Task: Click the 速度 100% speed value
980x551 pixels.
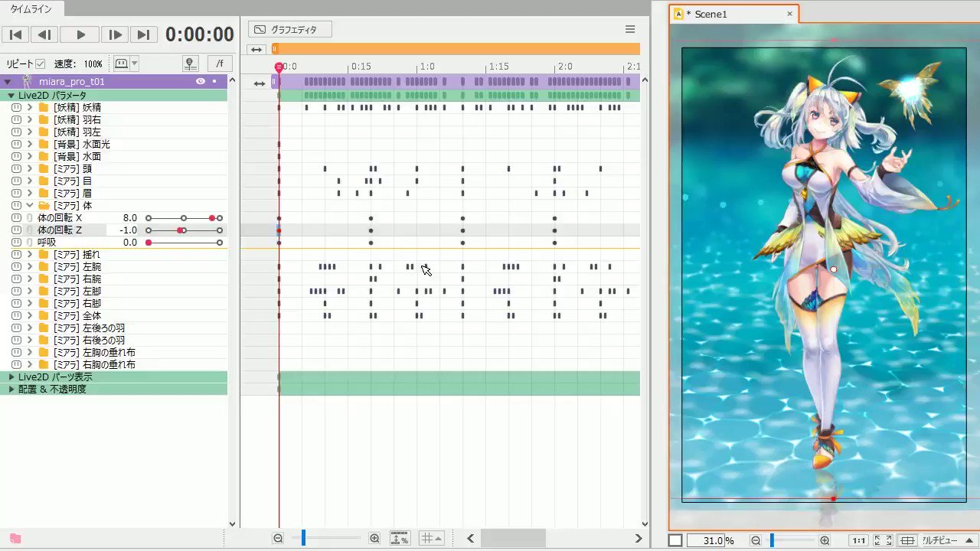Action: tap(93, 64)
